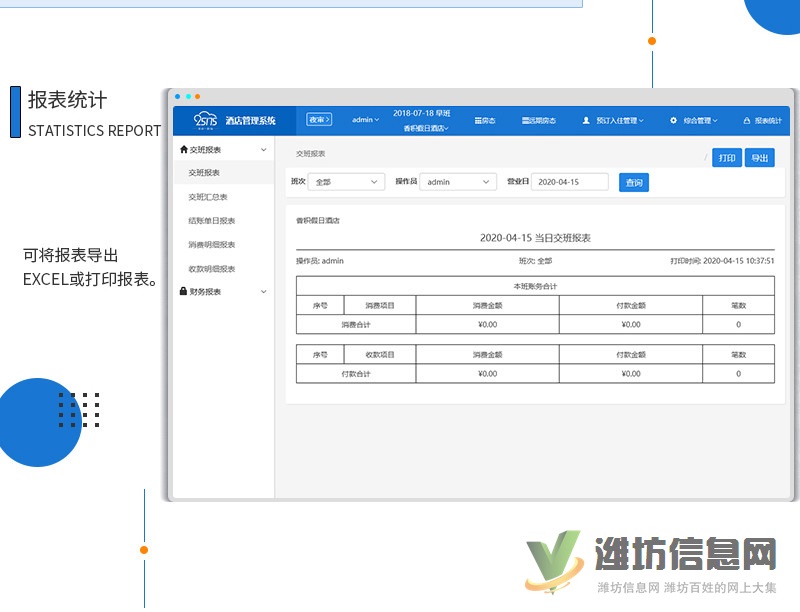Open the 操作员 operator dropdown
The height and width of the screenshot is (612, 800).
tap(457, 182)
